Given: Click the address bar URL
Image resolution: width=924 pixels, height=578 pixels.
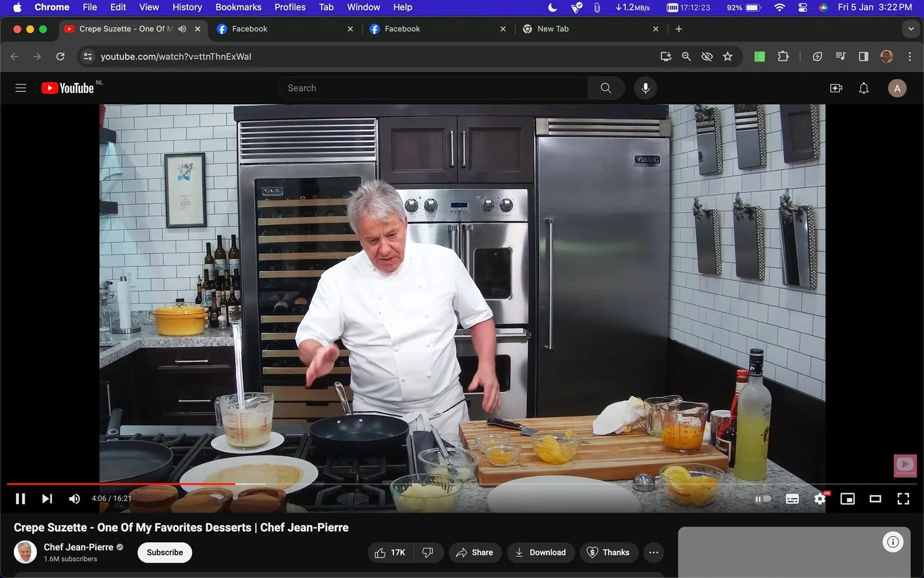Looking at the screenshot, I should click(x=176, y=57).
